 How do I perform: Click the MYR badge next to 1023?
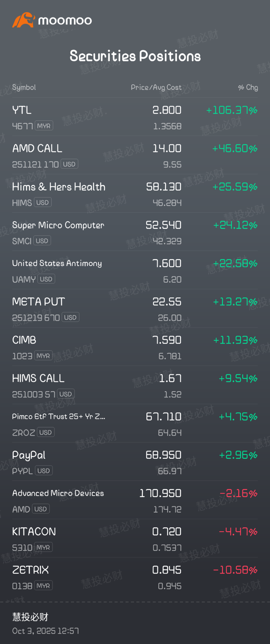click(43, 356)
